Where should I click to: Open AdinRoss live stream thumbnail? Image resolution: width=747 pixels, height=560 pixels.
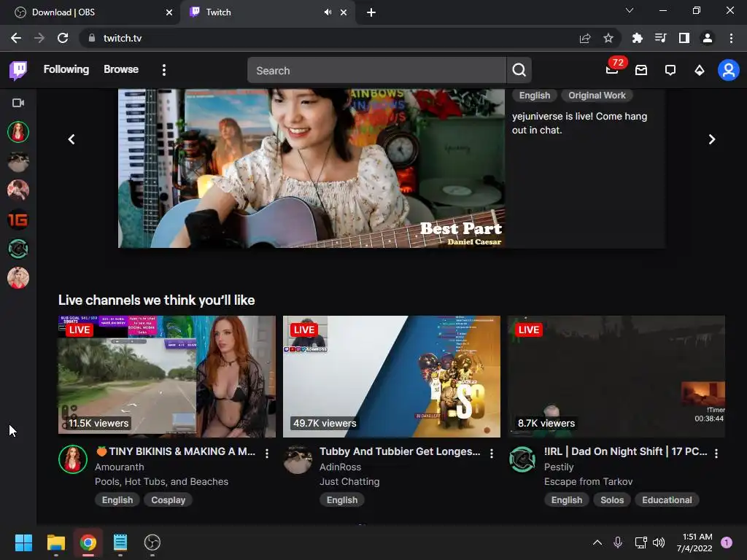point(392,376)
